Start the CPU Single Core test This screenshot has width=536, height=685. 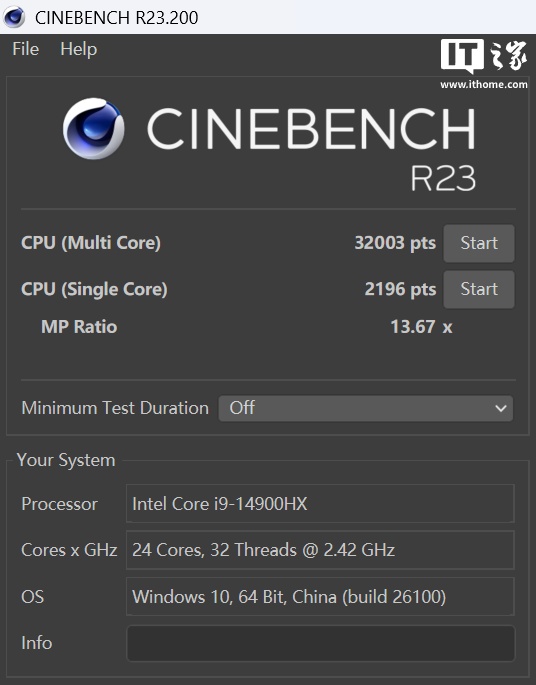click(479, 289)
